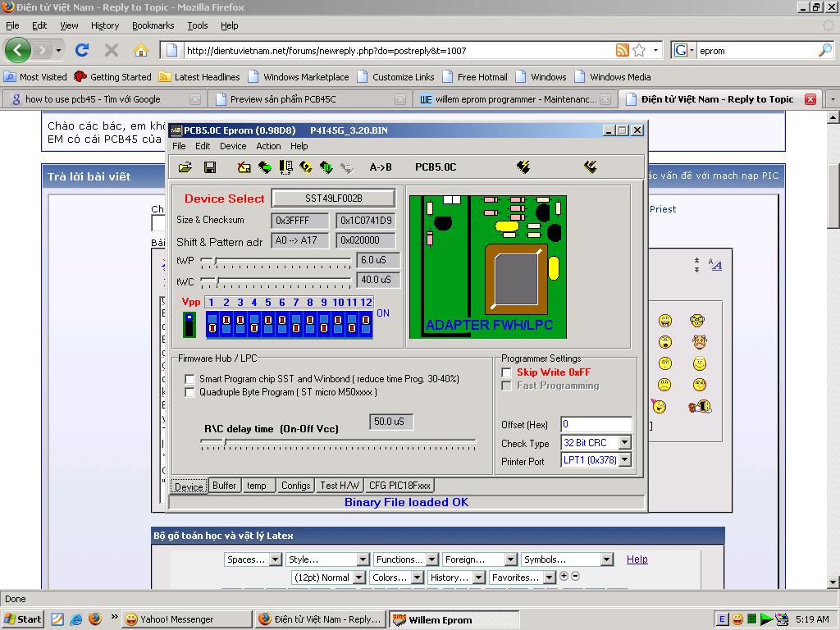Viewport: 840px width, 630px height.
Task: Click the Firefox back arrow button
Action: click(18, 50)
